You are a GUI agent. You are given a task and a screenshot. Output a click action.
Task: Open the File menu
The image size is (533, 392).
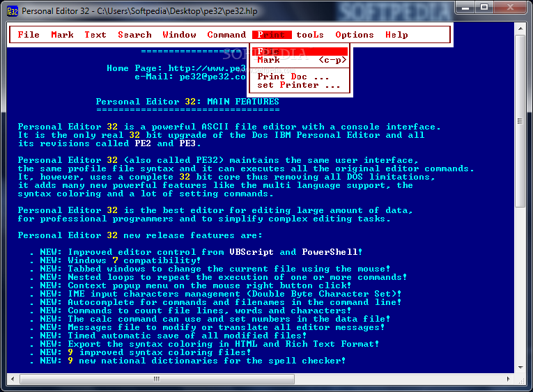(x=29, y=35)
